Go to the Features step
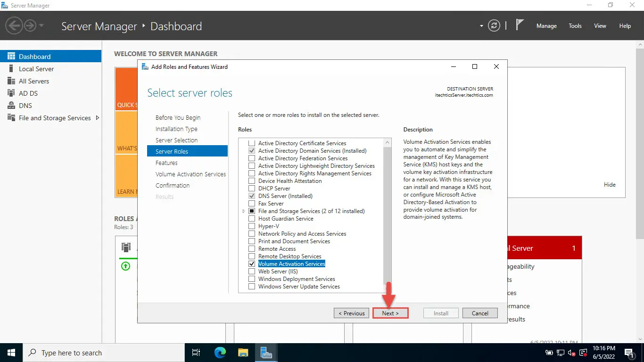This screenshot has width=644, height=362. 166,163
